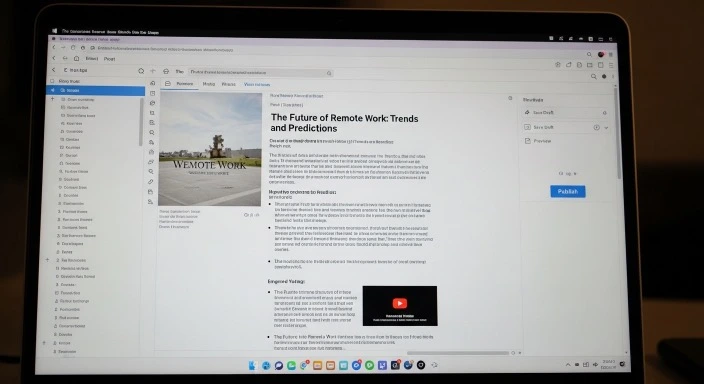
Task: Click the magnifier icon beside the profile avatar
Action: 589,55
